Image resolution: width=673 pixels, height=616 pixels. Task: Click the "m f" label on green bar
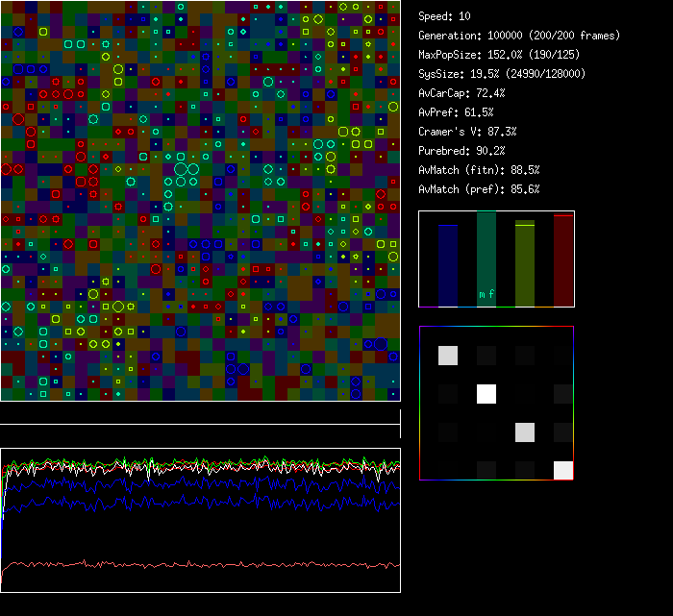pyautogui.click(x=486, y=294)
